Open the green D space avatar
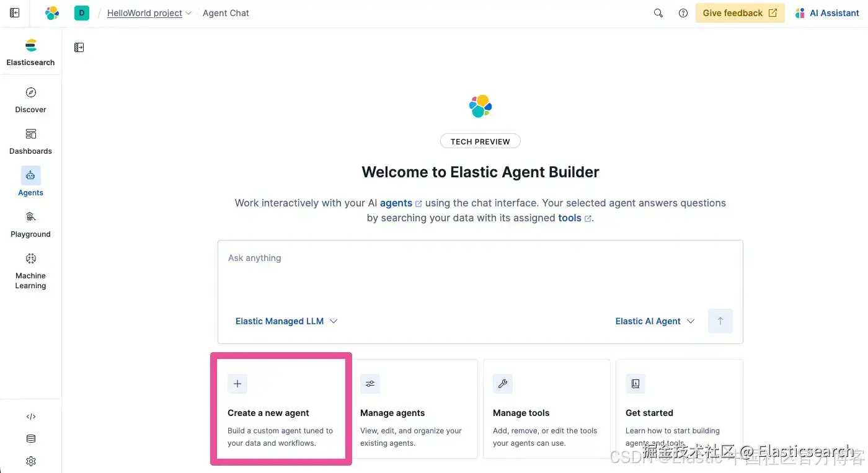Image resolution: width=868 pixels, height=473 pixels. [x=82, y=13]
